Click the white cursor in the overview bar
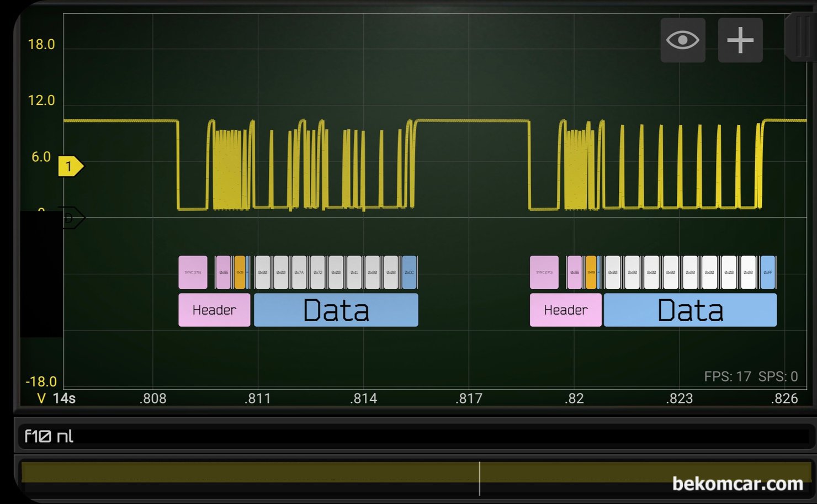Viewport: 817px width, 504px height. [x=480, y=478]
